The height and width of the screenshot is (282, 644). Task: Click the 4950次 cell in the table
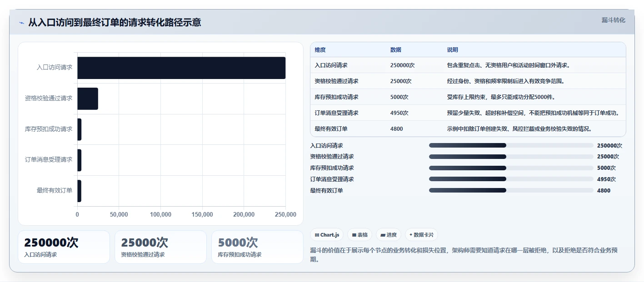[399, 113]
